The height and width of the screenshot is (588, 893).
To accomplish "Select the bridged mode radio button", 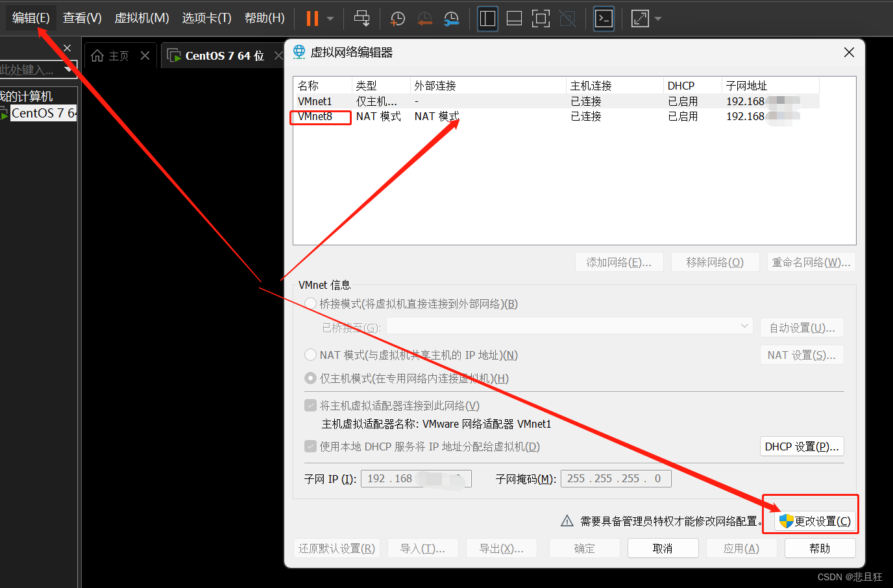I will (311, 304).
